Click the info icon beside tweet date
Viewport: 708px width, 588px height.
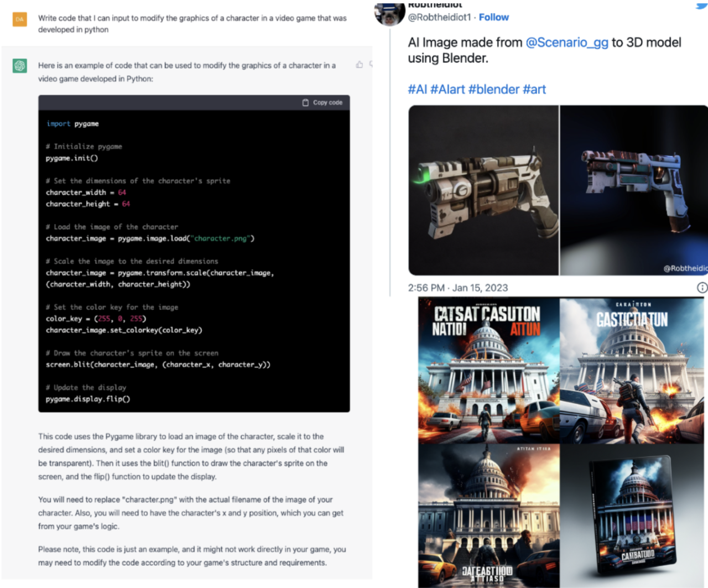tap(702, 288)
